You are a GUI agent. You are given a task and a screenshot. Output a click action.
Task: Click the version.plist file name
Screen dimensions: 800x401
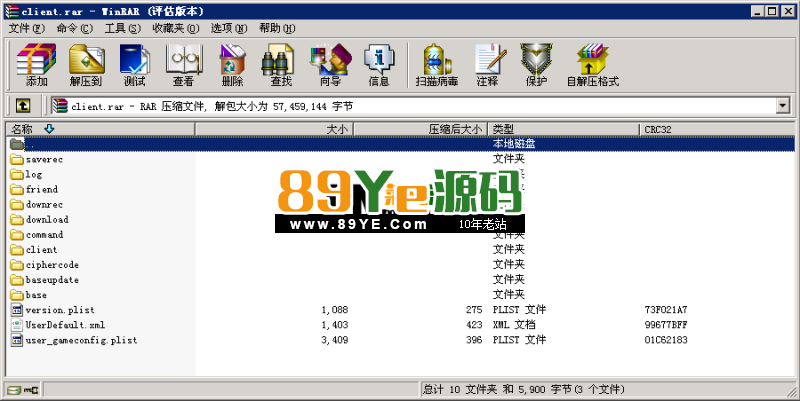[x=60, y=310]
